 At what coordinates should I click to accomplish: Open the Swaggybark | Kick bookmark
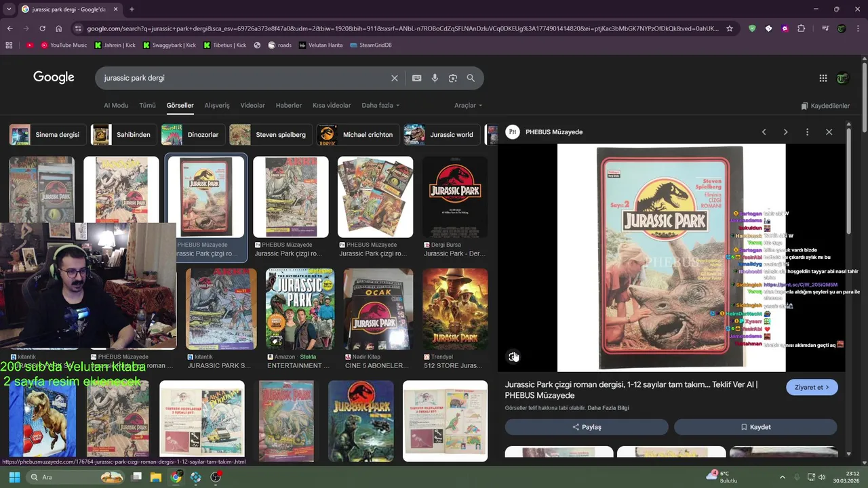[169, 45]
